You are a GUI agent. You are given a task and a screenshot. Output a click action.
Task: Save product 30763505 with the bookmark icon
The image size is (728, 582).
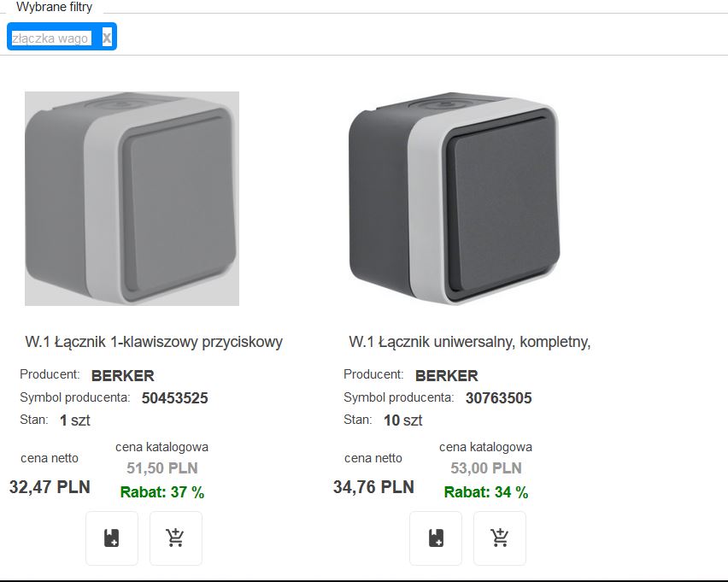tap(435, 538)
